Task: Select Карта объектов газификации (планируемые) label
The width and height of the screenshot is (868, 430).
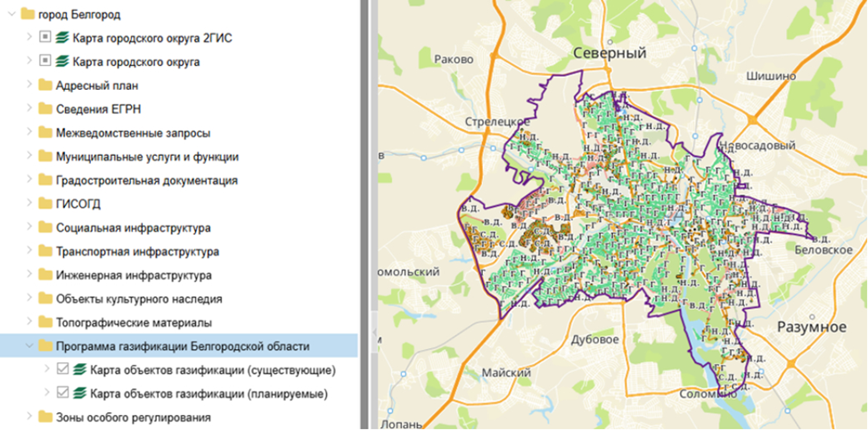Action: (209, 394)
